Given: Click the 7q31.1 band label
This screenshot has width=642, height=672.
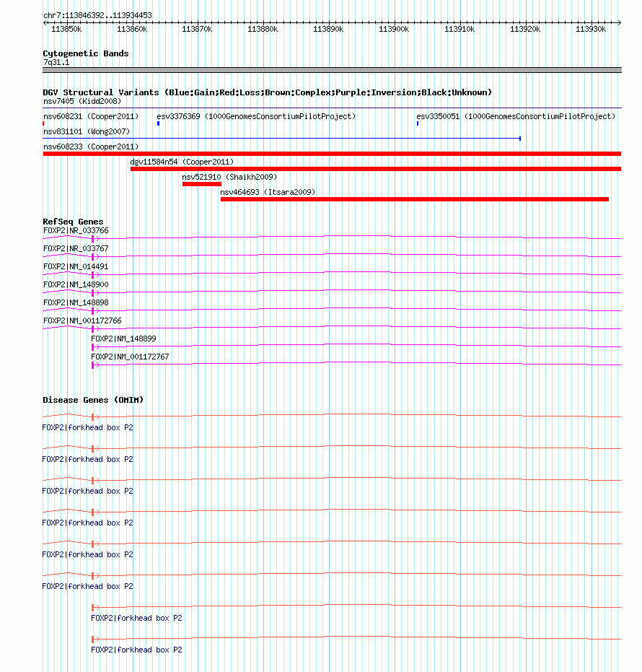Looking at the screenshot, I should [56, 63].
